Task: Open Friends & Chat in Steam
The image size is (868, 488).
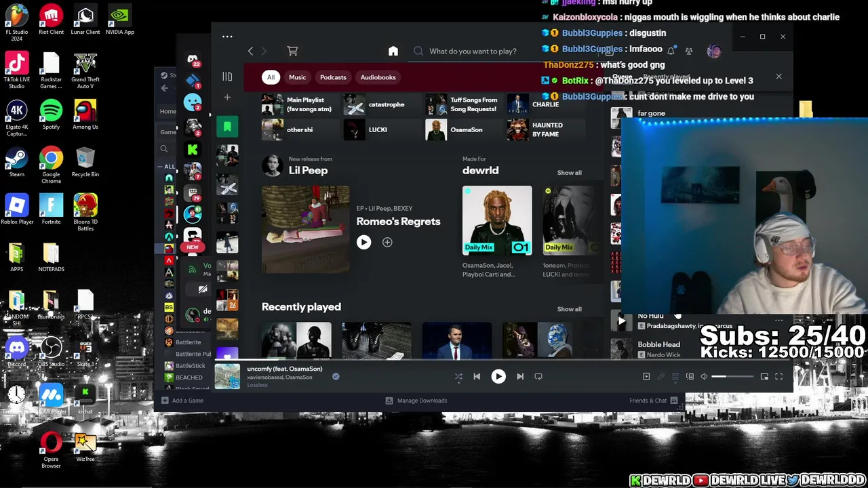Action: tap(654, 401)
